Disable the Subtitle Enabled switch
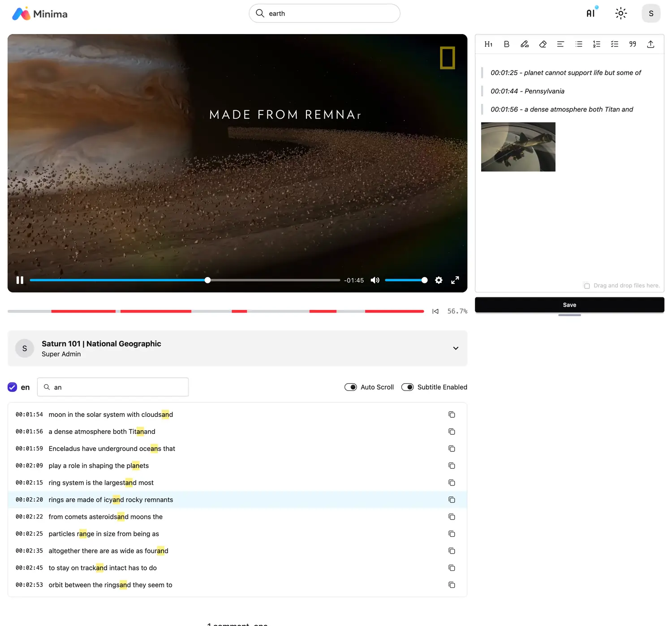This screenshot has height=626, width=672. pyautogui.click(x=407, y=387)
